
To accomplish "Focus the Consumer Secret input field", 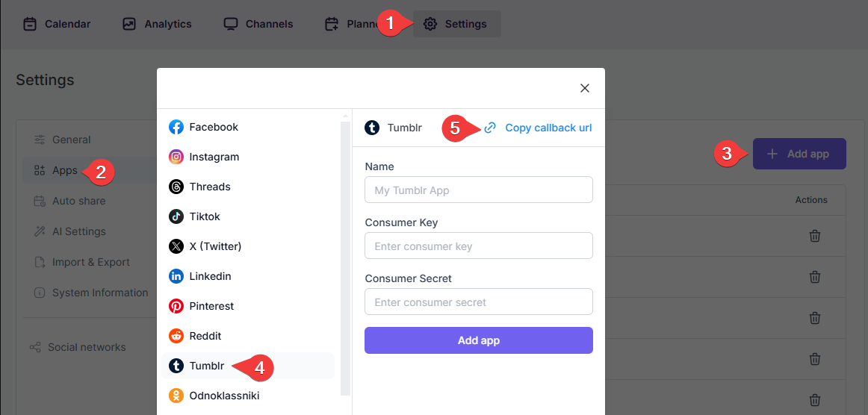I will coord(479,302).
